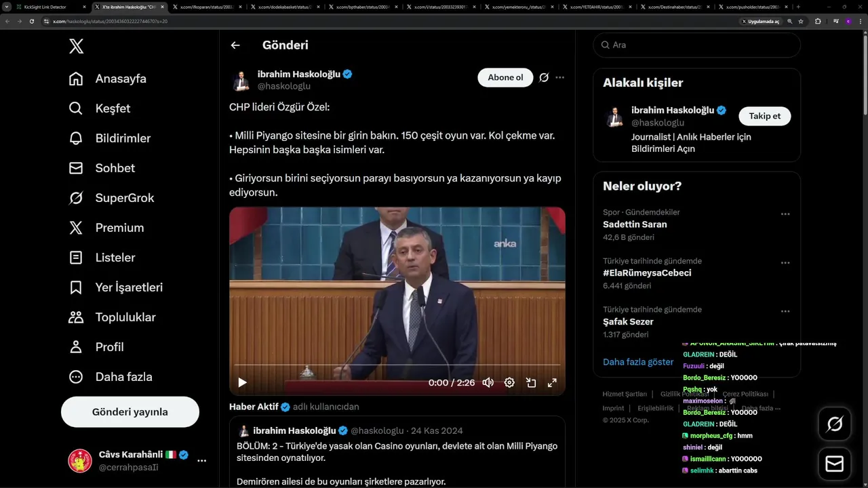Click Uygulamada aç open-in-app button
This screenshot has width=868, height=488.
click(761, 21)
